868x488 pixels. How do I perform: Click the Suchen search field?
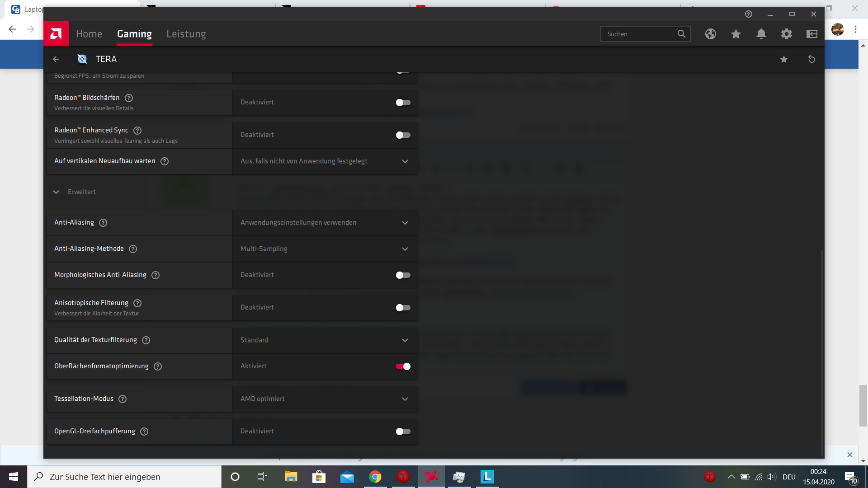click(638, 34)
